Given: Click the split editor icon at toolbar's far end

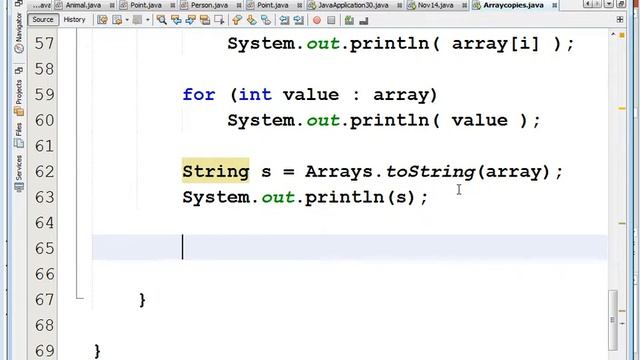Looking at the screenshot, I should (x=620, y=19).
